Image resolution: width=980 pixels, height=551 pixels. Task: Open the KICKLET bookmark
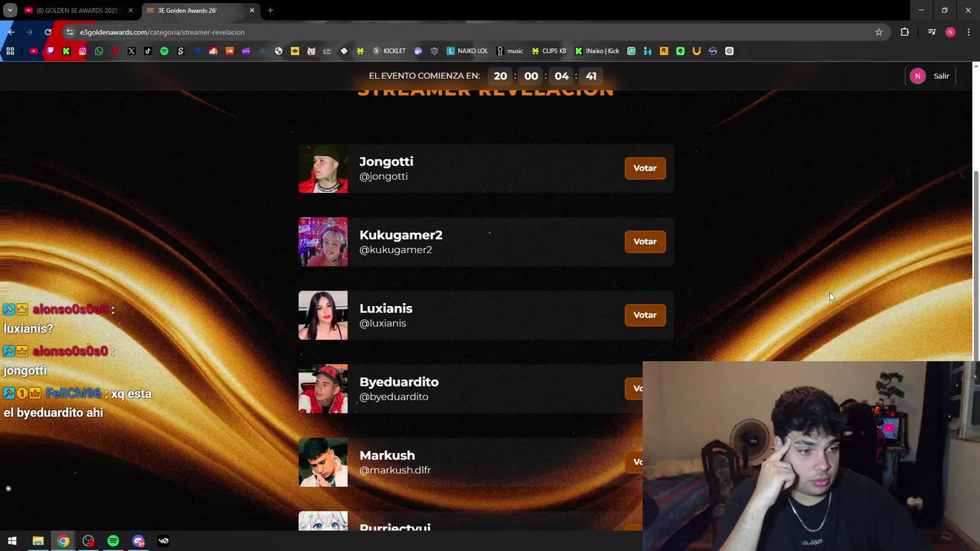coord(389,51)
